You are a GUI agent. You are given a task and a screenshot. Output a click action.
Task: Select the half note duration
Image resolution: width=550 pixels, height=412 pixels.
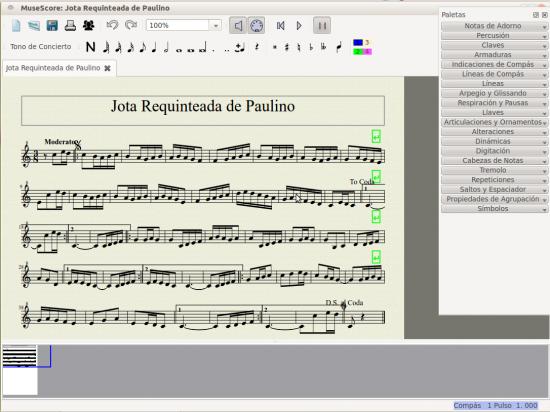click(166, 47)
